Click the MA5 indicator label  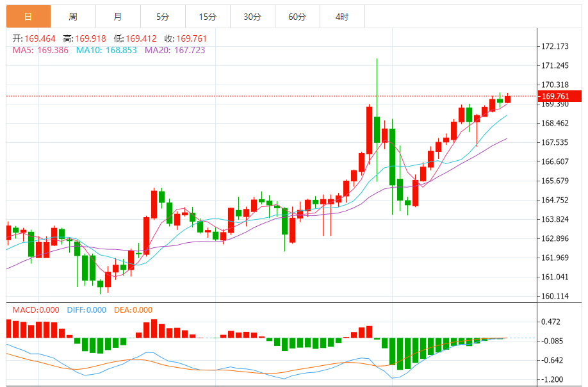pyautogui.click(x=40, y=50)
